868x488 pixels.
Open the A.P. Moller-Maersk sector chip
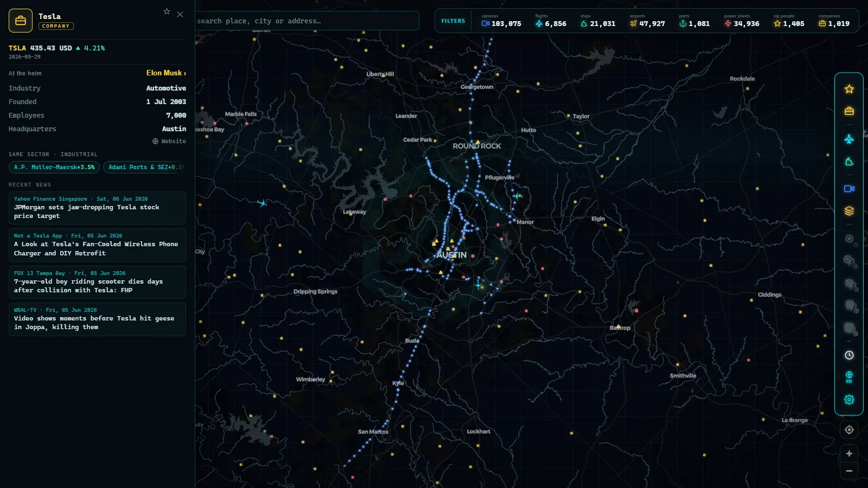[x=54, y=168]
